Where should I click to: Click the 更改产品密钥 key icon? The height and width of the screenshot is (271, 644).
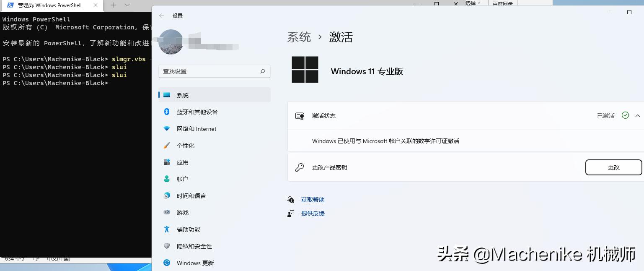299,167
